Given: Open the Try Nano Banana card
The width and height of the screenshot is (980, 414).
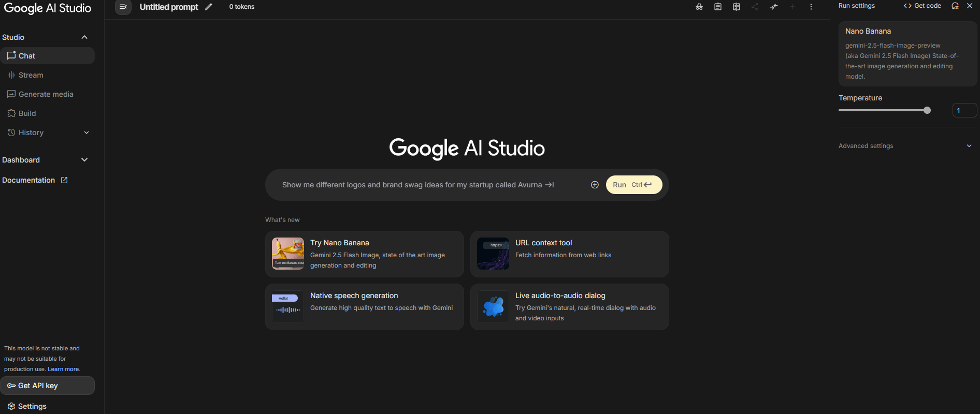Looking at the screenshot, I should pyautogui.click(x=364, y=254).
